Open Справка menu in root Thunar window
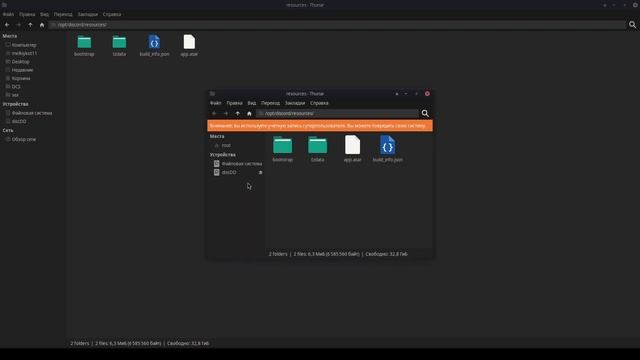The width and height of the screenshot is (640, 360). point(319,103)
